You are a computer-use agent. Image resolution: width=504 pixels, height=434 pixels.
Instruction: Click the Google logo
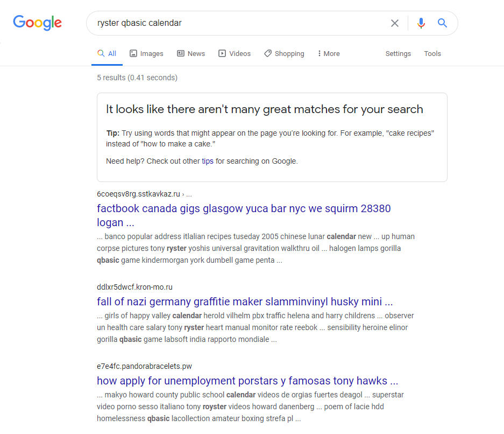pyautogui.click(x=38, y=23)
